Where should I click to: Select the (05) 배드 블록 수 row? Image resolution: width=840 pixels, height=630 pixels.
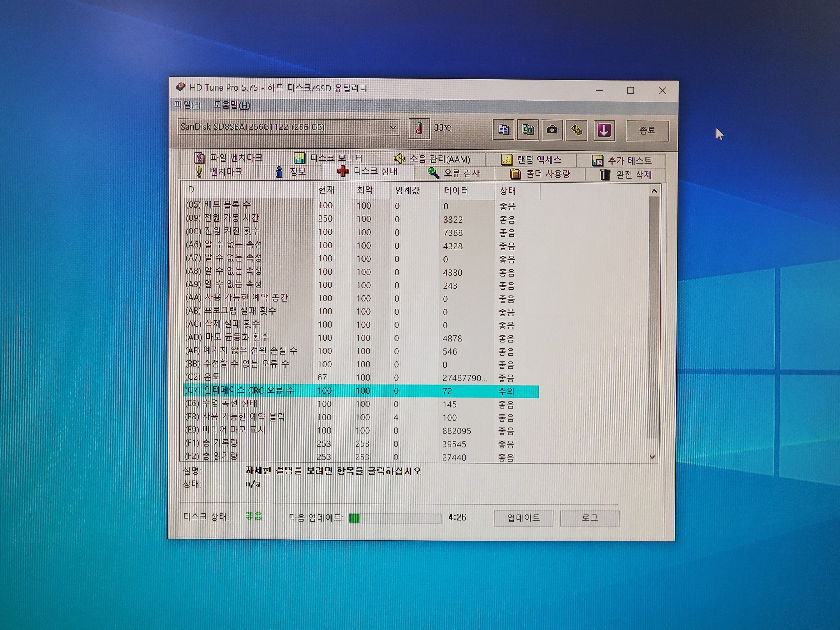[361, 205]
